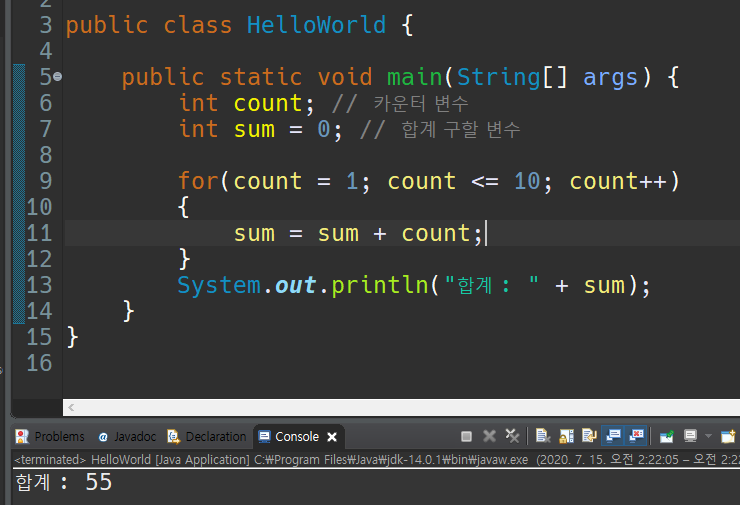The height and width of the screenshot is (505, 740).
Task: Click the 'main' method name
Action: click(414, 76)
